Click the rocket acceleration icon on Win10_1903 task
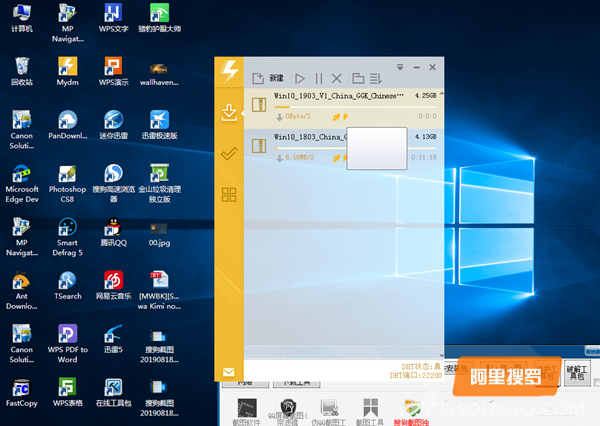The height and width of the screenshot is (426, 600). pyautogui.click(x=336, y=117)
